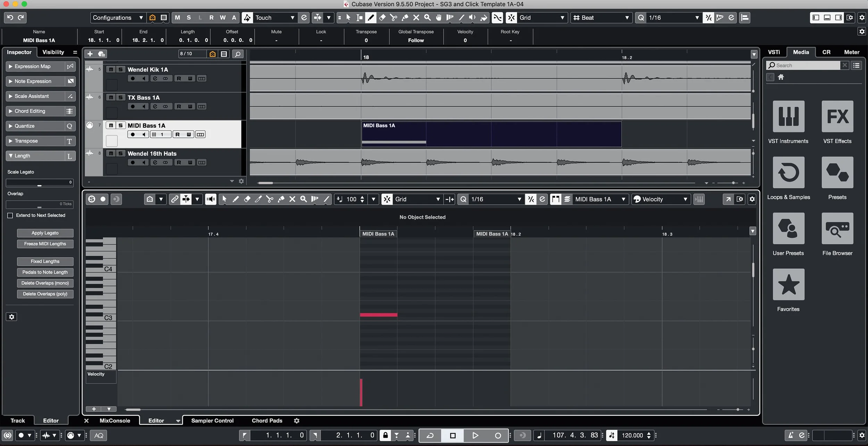Select the Glue tool in main toolbar

coord(405,18)
